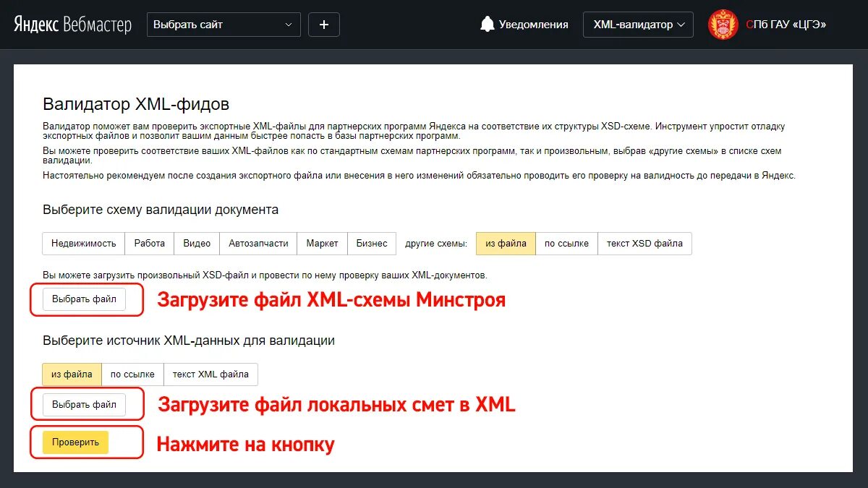Open the XML-валидатор dropdown menu
This screenshot has height=488, width=868.
coord(638,25)
